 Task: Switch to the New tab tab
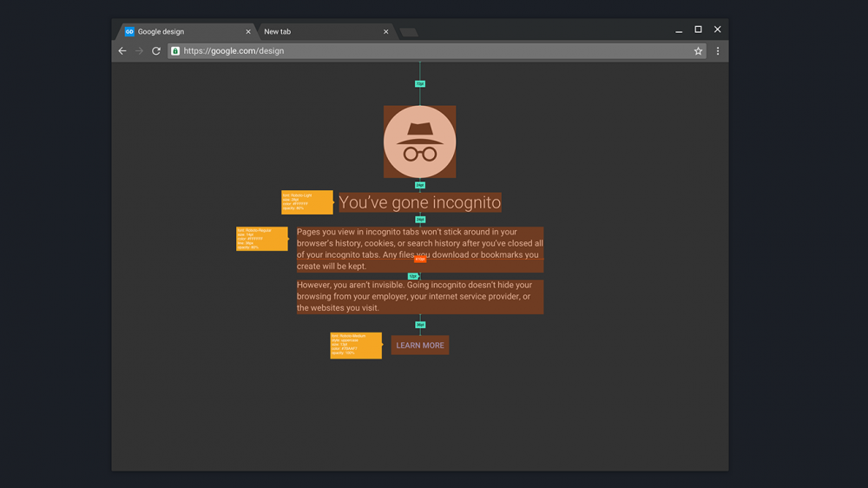point(312,32)
